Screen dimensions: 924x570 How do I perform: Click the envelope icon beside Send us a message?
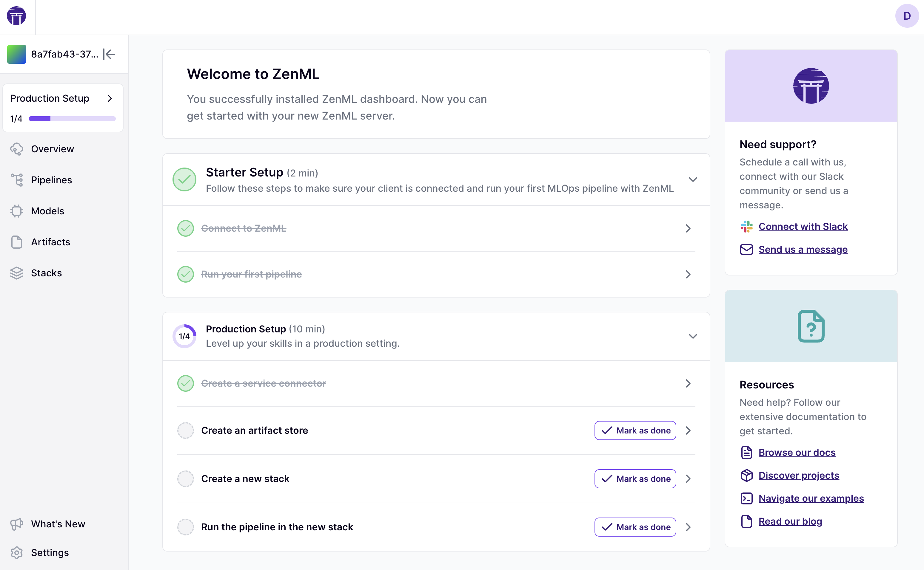[746, 250]
